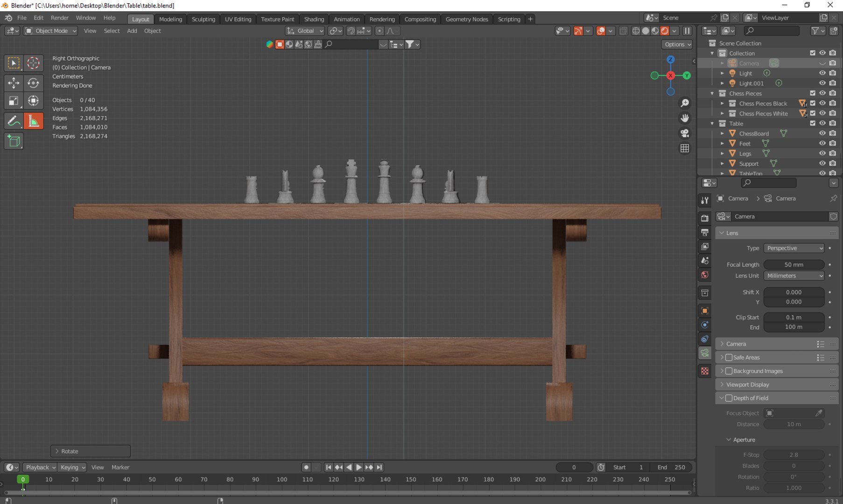Open the Global transform orientation dropdown
Screen dimensions: 843x504
(305, 31)
